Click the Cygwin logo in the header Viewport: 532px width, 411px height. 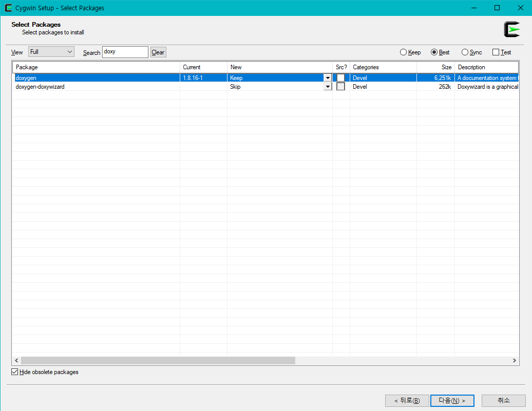[x=512, y=29]
